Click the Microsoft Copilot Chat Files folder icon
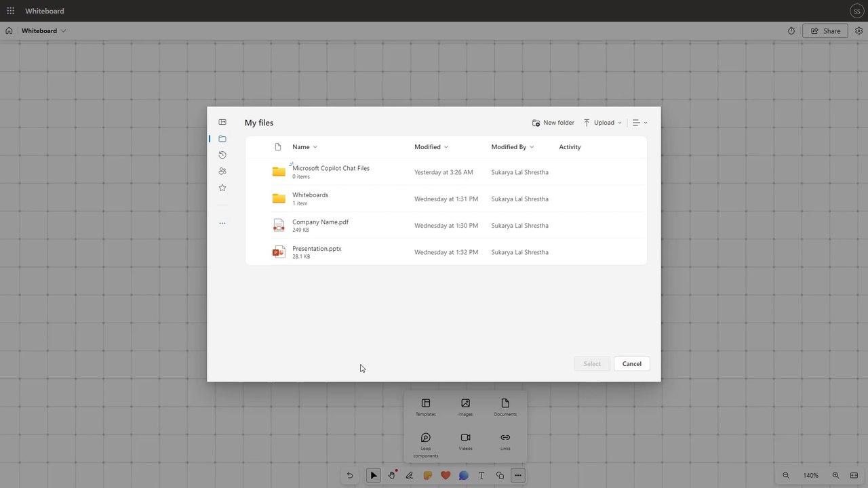This screenshot has height=488, width=868. pos(279,172)
